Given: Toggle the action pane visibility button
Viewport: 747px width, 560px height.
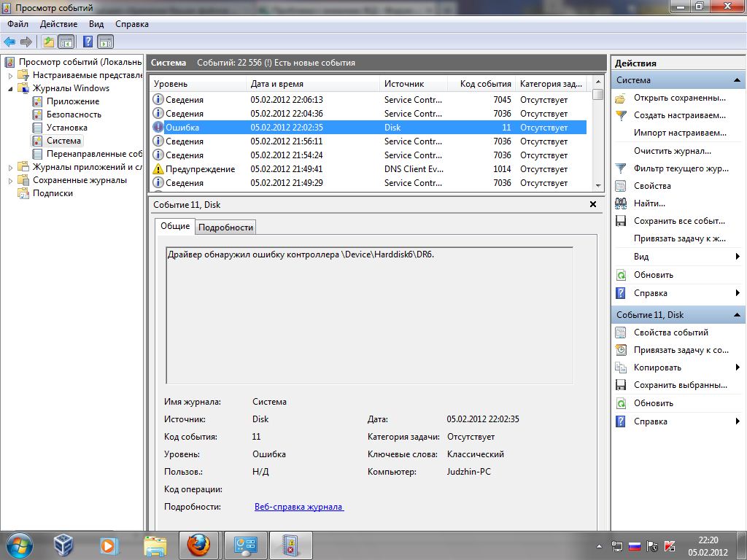Looking at the screenshot, I should pyautogui.click(x=106, y=42).
